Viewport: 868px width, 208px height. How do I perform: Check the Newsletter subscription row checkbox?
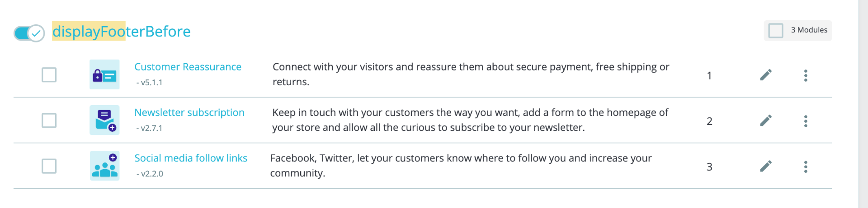(x=49, y=120)
